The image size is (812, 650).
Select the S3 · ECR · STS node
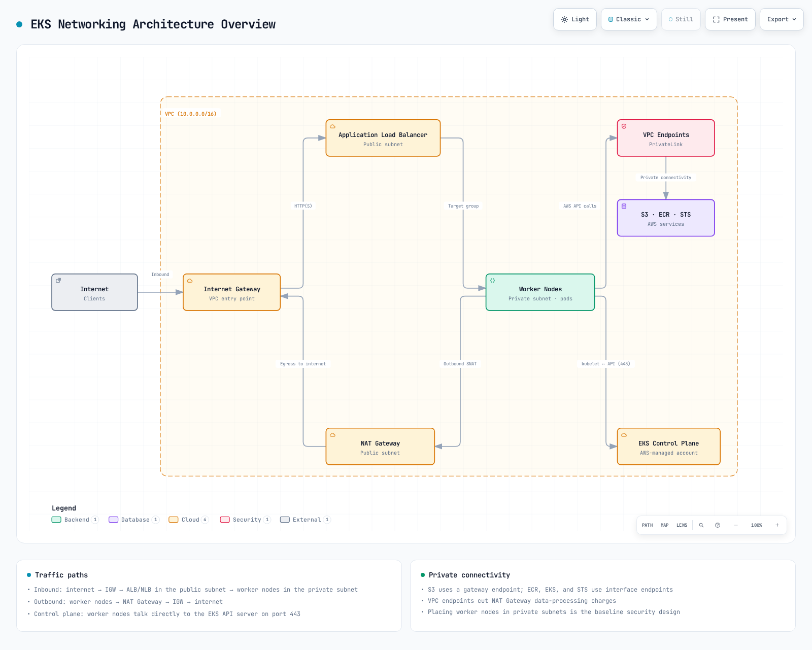click(666, 218)
